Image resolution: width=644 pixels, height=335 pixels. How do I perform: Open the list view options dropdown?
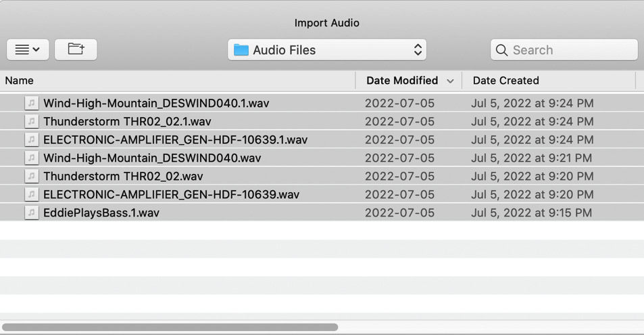pyautogui.click(x=28, y=50)
